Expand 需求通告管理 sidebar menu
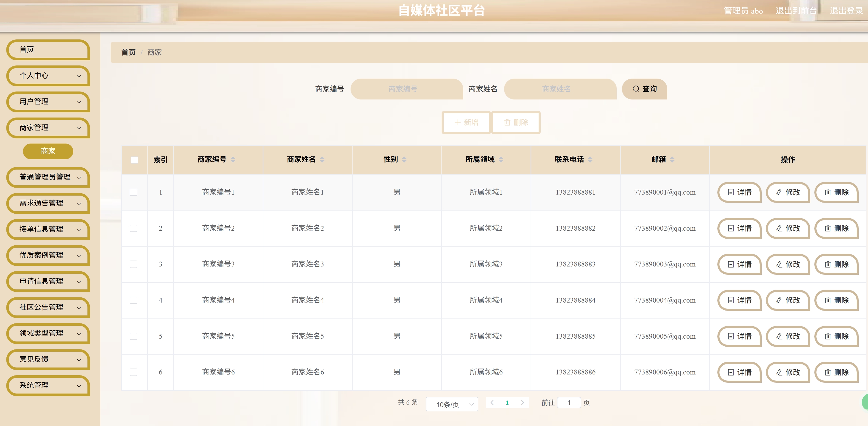This screenshot has height=426, width=868. [48, 203]
